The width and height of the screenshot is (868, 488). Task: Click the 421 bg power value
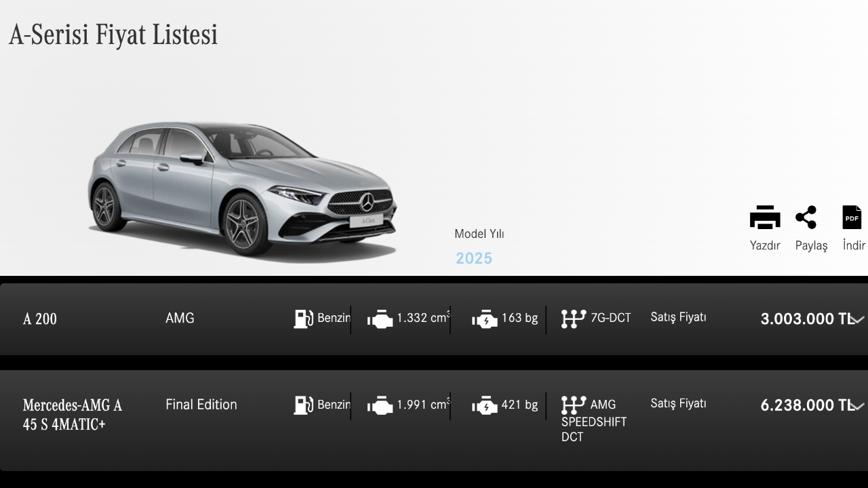(519, 405)
